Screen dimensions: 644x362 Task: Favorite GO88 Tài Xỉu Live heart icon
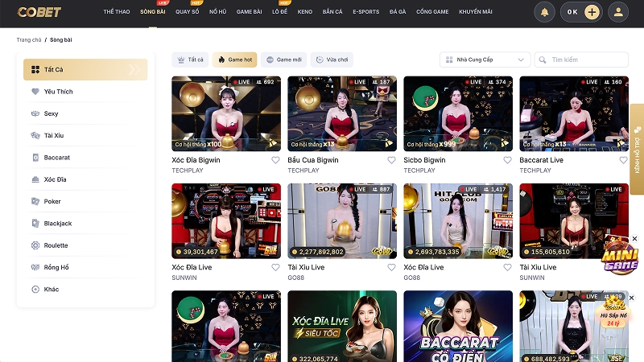pos(391,267)
